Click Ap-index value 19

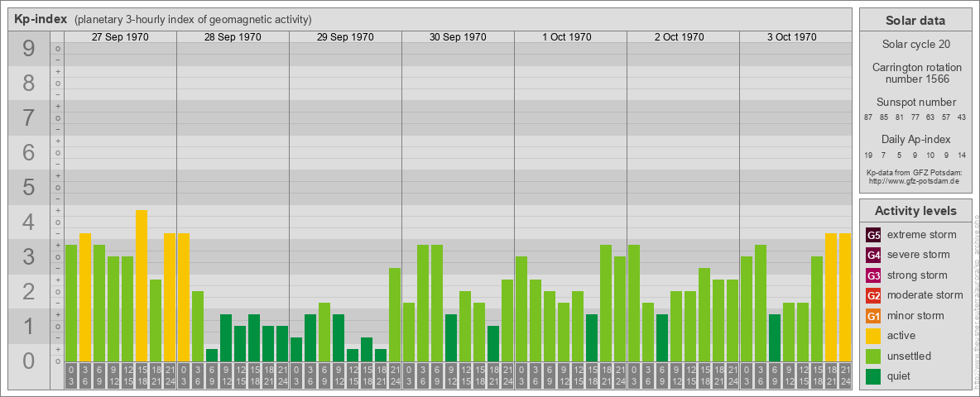tap(868, 155)
